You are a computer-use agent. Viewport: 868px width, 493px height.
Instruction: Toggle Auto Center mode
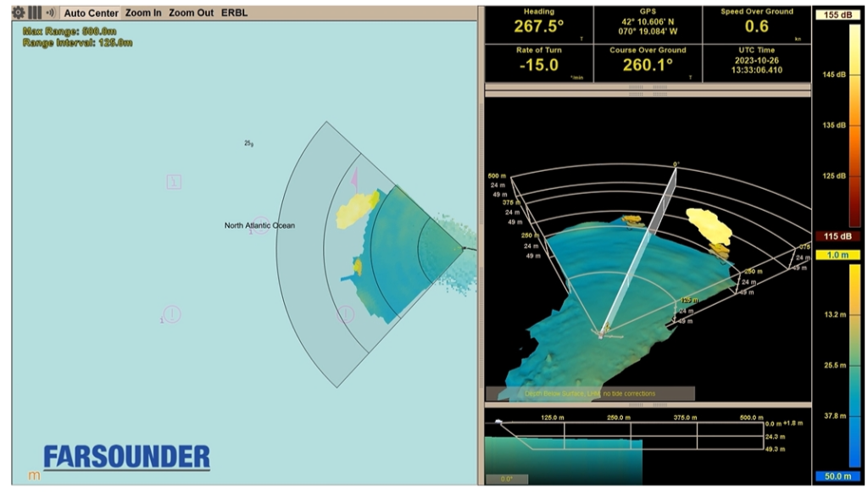tap(92, 13)
